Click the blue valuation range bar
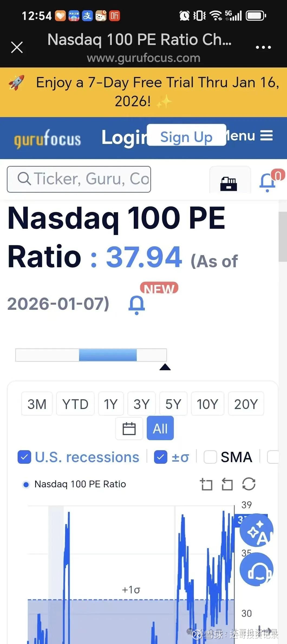 coord(108,355)
